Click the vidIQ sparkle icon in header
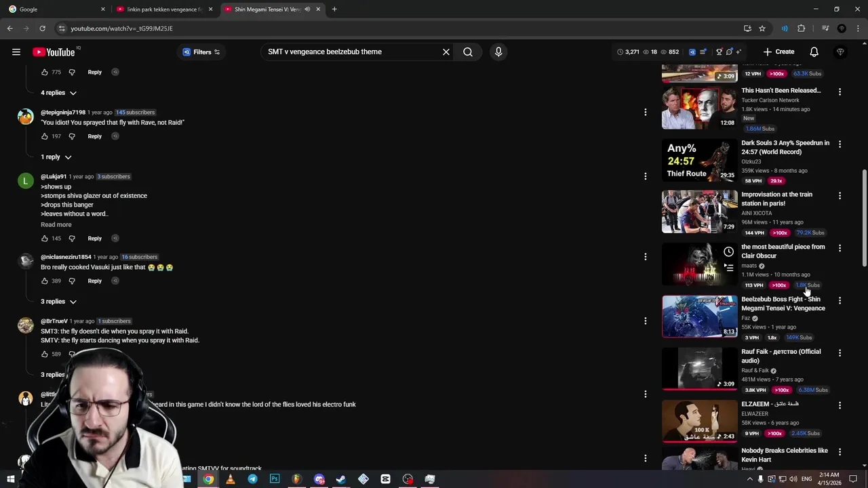The image size is (868, 488). tap(739, 52)
